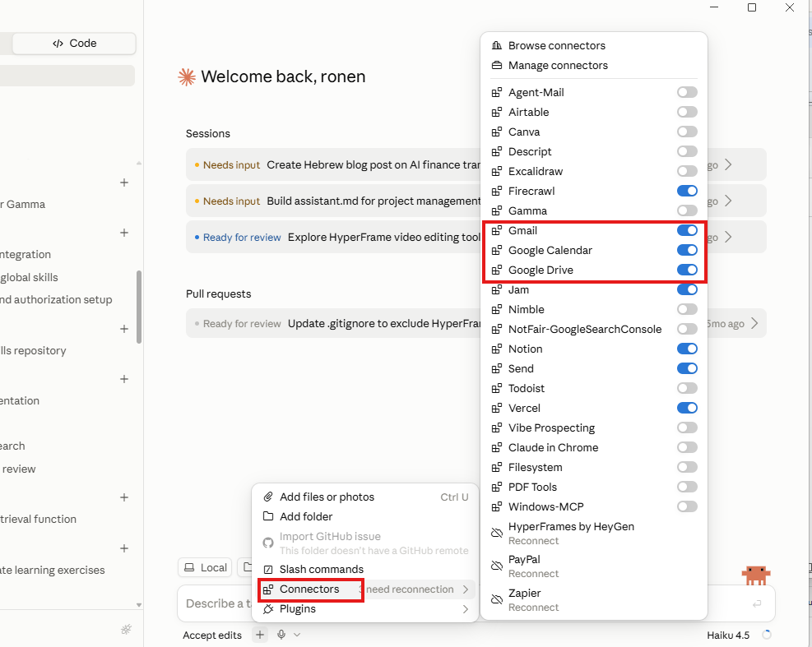Click the connector icon beside Jam

point(497,290)
